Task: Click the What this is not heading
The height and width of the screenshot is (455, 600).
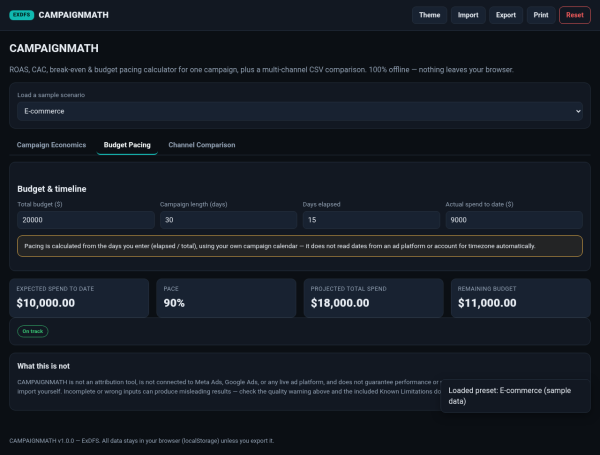Action: tap(43, 366)
